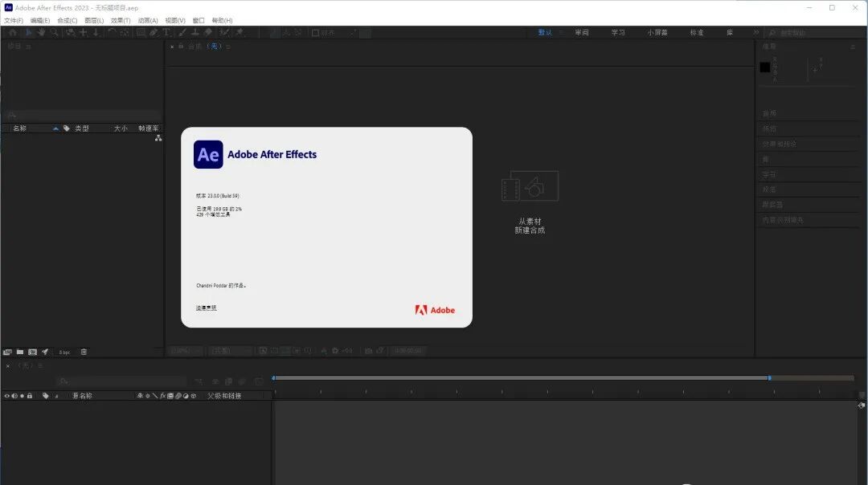Viewport: 868px width, 485px height.
Task: Open the 编辑(E) menu
Action: click(x=40, y=20)
